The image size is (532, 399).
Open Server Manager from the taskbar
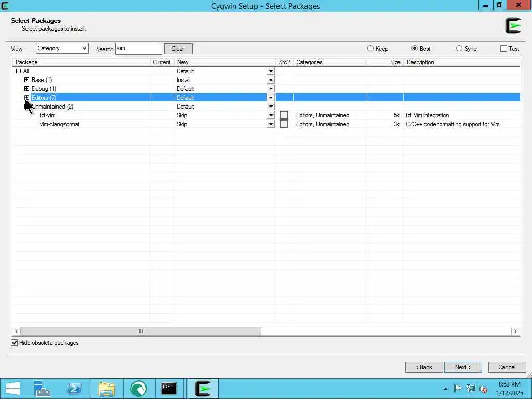(x=42, y=389)
